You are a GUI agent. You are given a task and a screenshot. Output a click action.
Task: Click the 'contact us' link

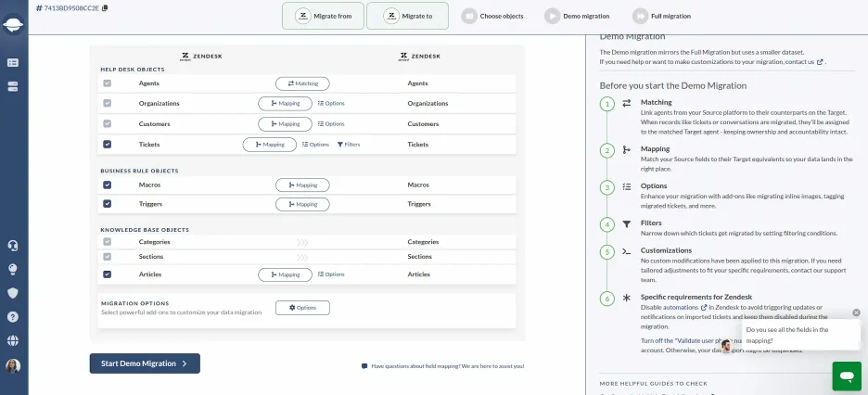(800, 62)
